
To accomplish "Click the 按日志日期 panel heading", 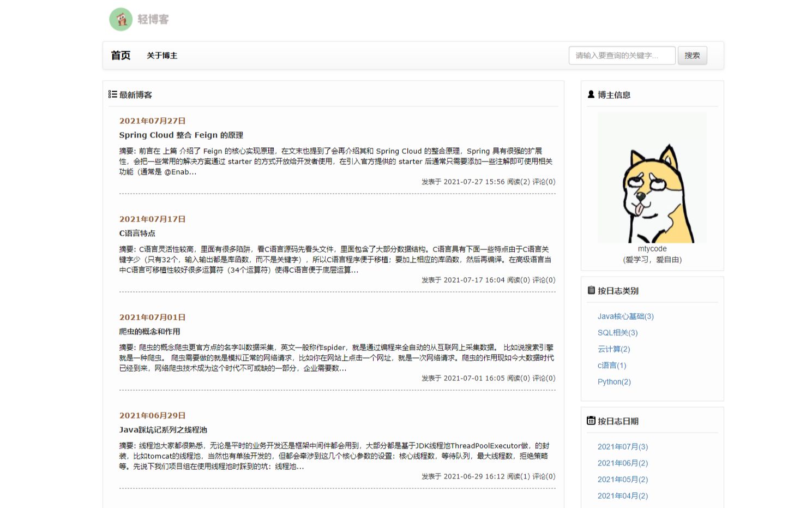I will click(618, 421).
